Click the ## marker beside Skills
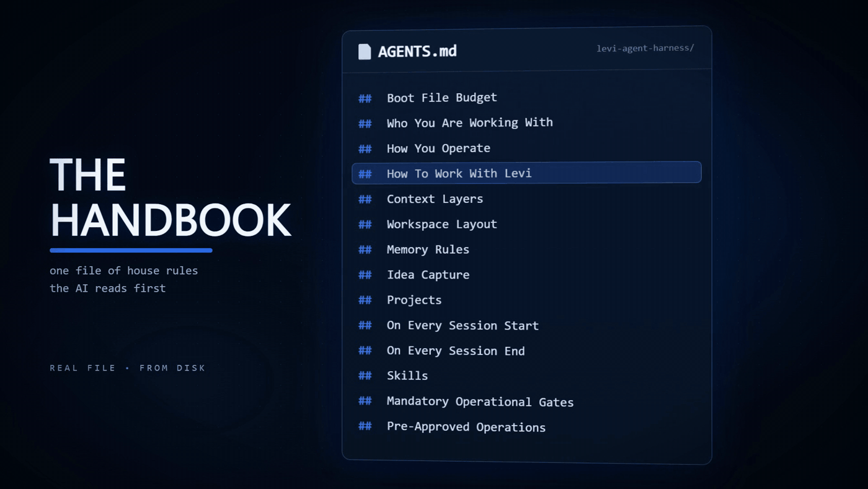Image resolution: width=868 pixels, height=489 pixels. pos(365,376)
